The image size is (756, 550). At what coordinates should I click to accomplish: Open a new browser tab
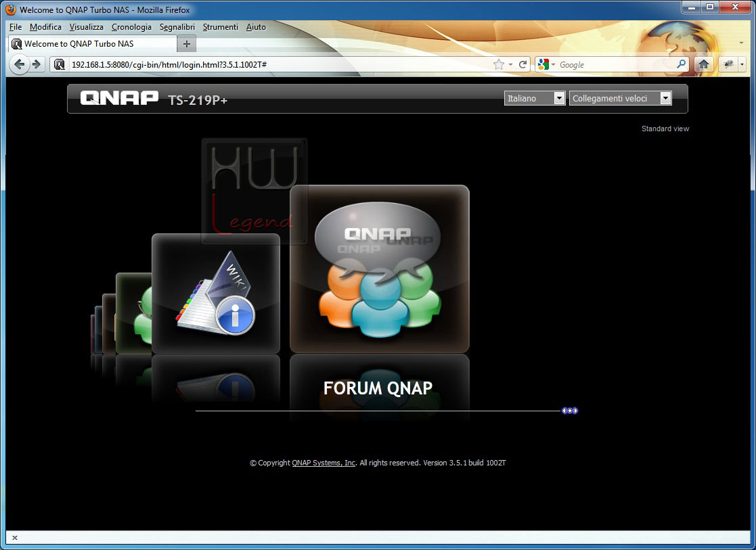187,44
